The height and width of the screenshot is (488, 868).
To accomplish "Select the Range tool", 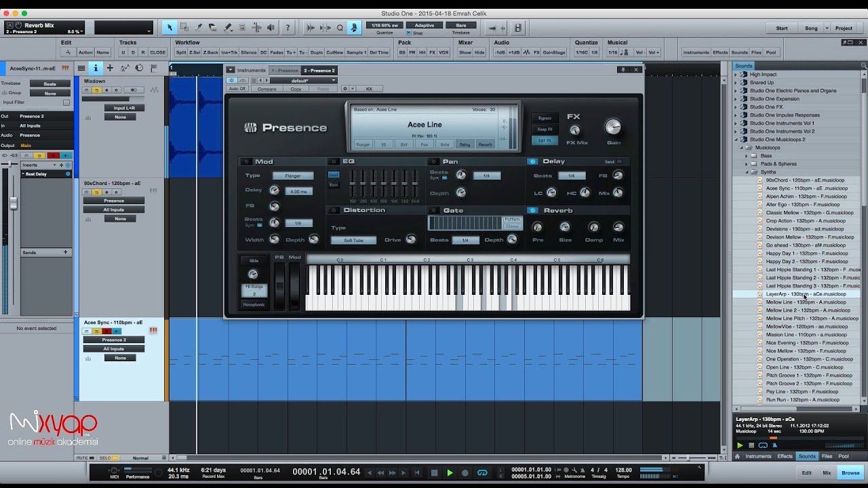I will coord(184,28).
